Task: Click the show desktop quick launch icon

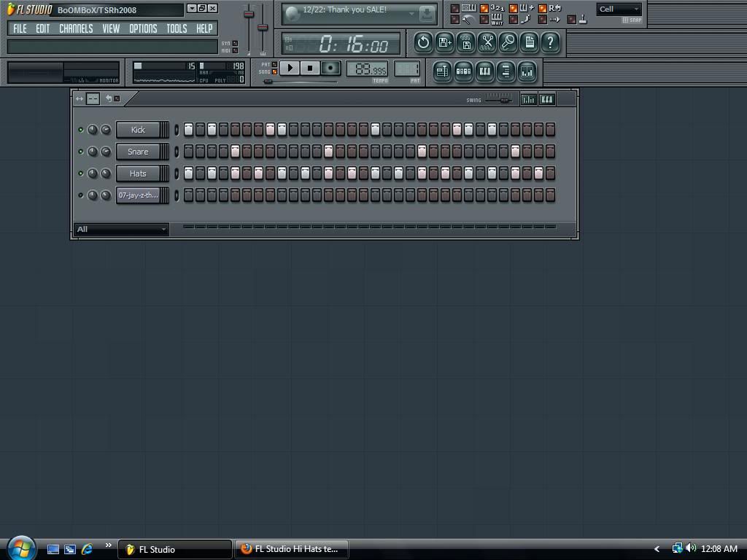Action: [x=53, y=550]
